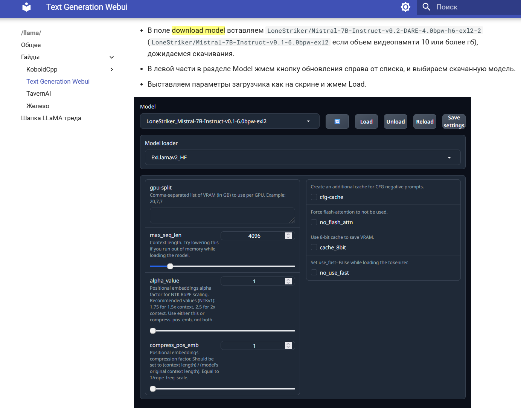Click the Reload button
The width and height of the screenshot is (521, 420).
coord(425,122)
